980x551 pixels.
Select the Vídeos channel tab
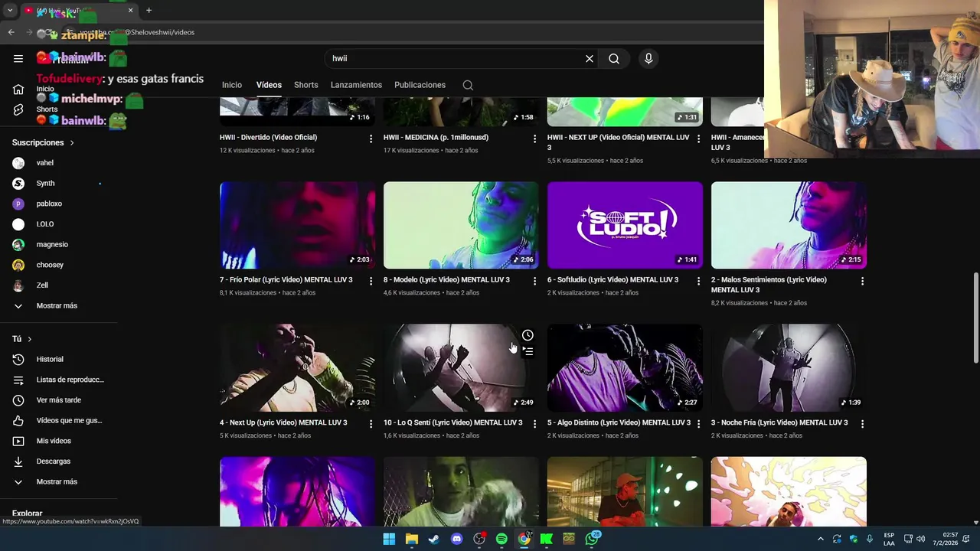coord(269,85)
